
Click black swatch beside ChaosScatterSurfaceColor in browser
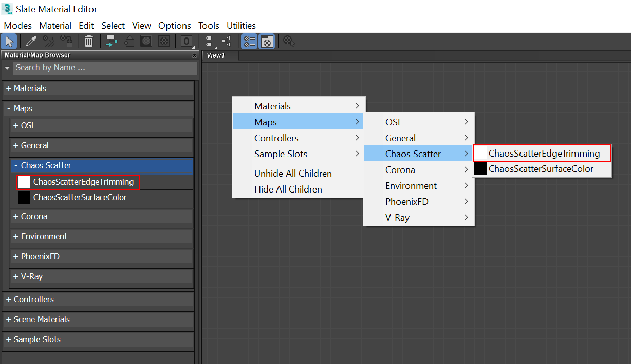[24, 197]
